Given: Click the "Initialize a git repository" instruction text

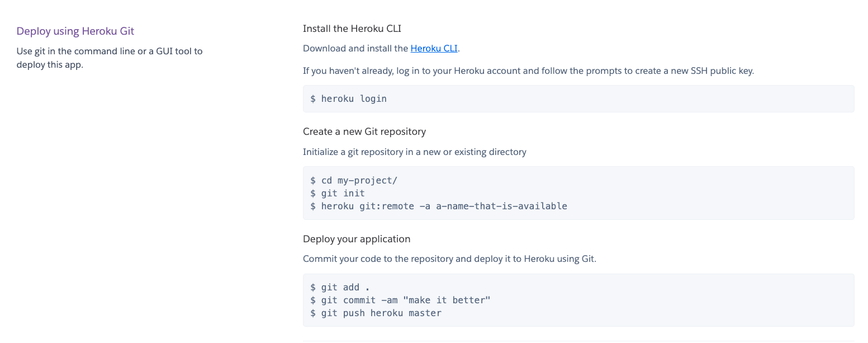Looking at the screenshot, I should [x=415, y=152].
